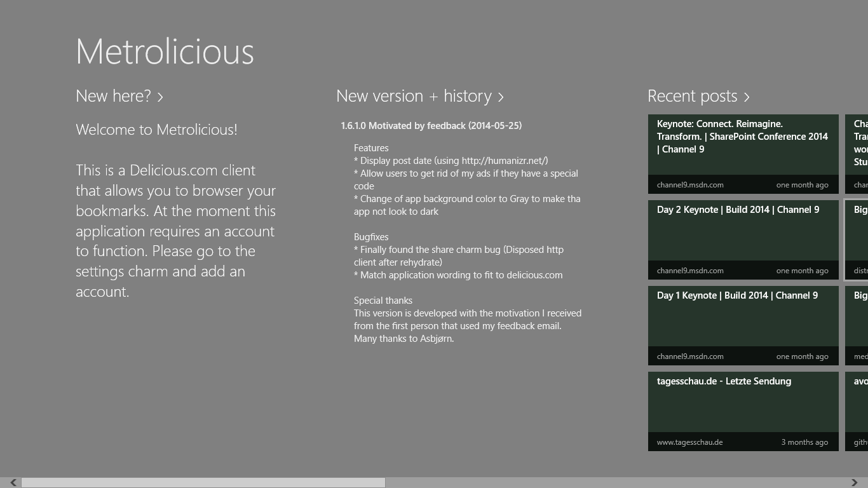Click 'Display post date (using http://humanizr.net/)' line
The height and width of the screenshot is (488, 868).
(451, 161)
